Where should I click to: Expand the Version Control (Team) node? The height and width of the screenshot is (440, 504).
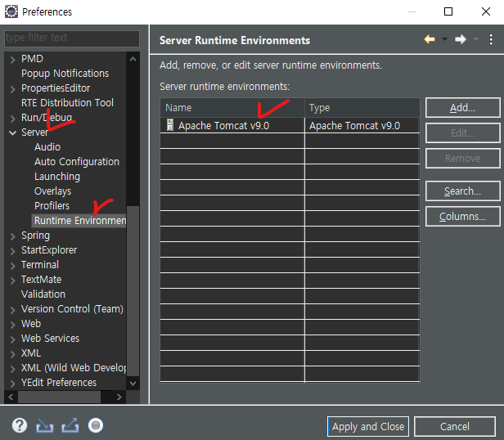[12, 310]
